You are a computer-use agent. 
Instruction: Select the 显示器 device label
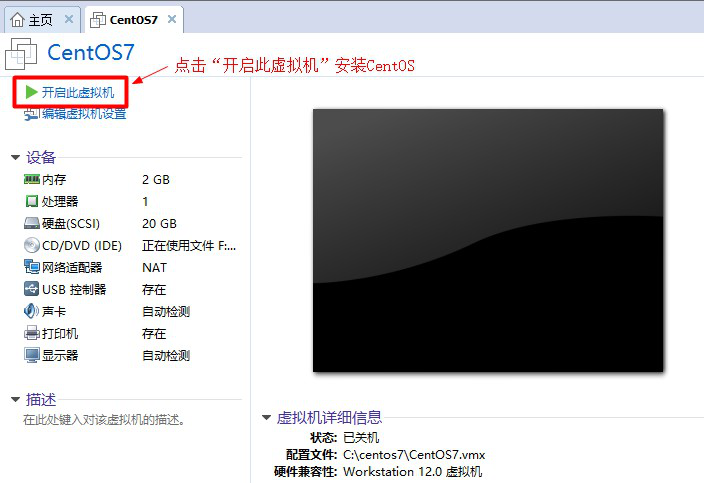(60, 355)
